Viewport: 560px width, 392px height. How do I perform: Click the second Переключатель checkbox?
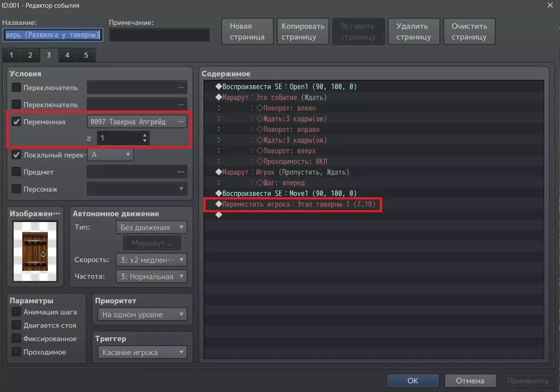pos(16,104)
